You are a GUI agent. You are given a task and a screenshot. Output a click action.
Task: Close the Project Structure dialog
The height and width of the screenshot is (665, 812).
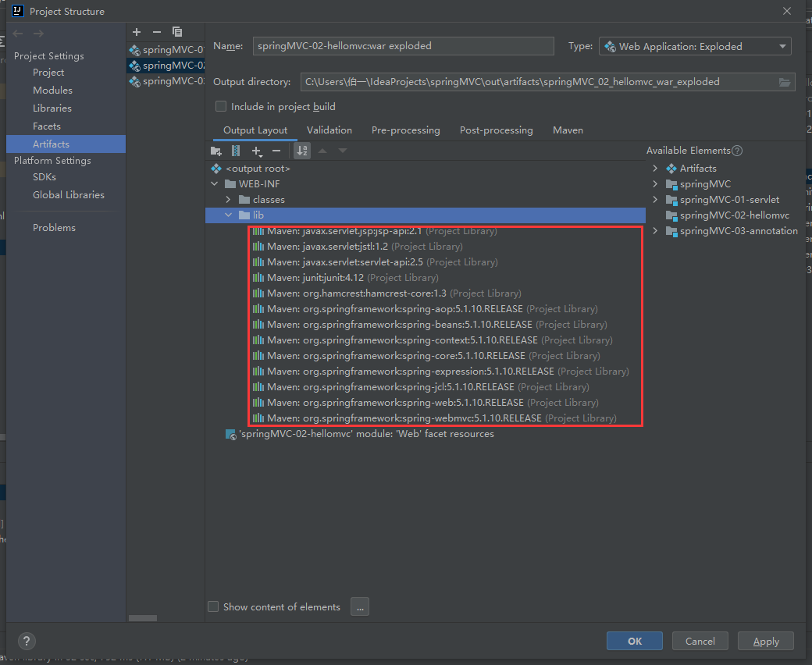pos(787,11)
